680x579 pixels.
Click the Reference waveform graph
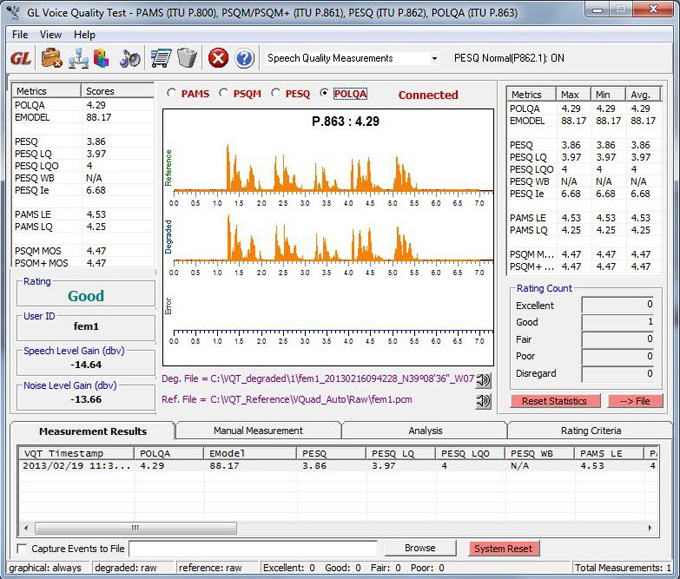pyautogui.click(x=333, y=168)
